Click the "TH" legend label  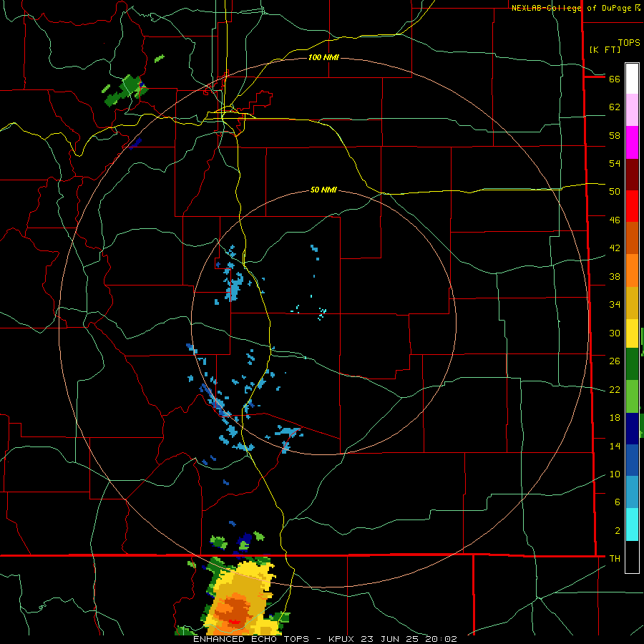(615, 559)
